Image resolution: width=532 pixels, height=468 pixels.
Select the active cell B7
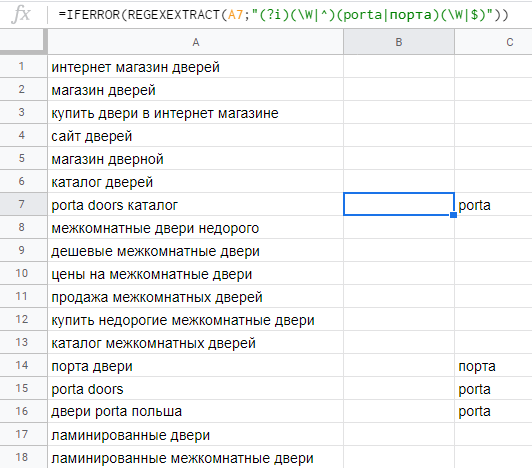[399, 204]
